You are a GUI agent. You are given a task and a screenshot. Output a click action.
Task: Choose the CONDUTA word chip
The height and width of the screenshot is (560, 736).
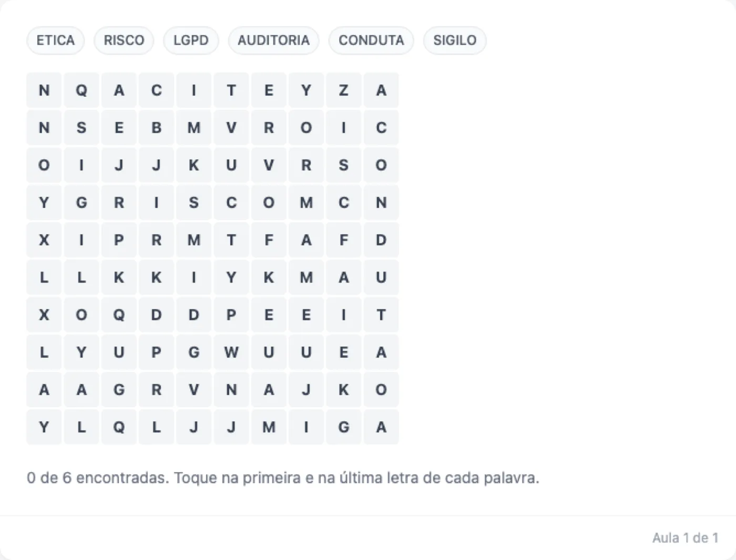click(371, 40)
